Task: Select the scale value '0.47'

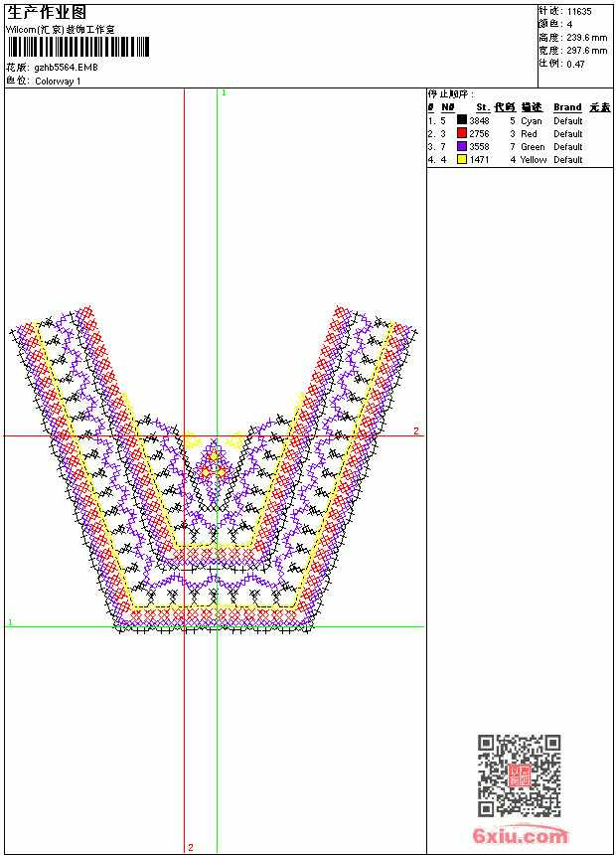Action: coord(575,64)
